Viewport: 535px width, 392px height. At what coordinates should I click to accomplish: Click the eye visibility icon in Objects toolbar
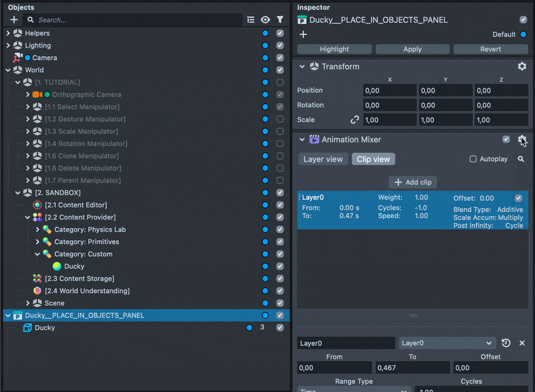tap(265, 20)
